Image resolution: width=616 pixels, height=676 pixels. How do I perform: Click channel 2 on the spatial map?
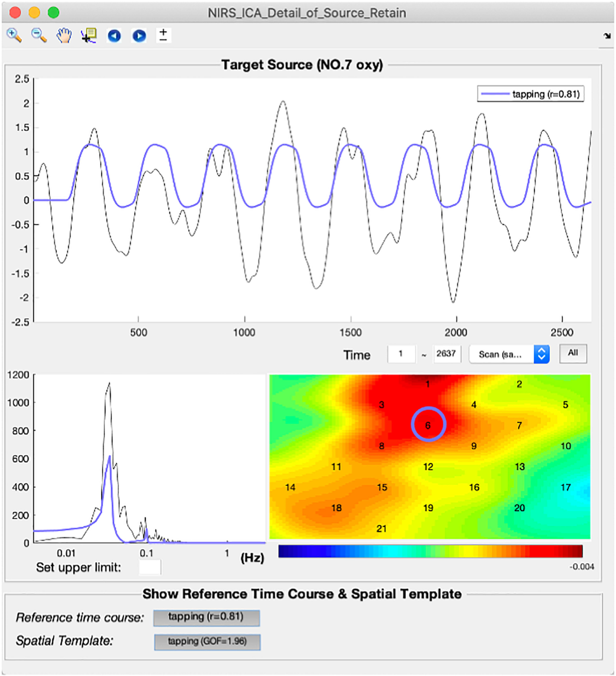(x=519, y=384)
